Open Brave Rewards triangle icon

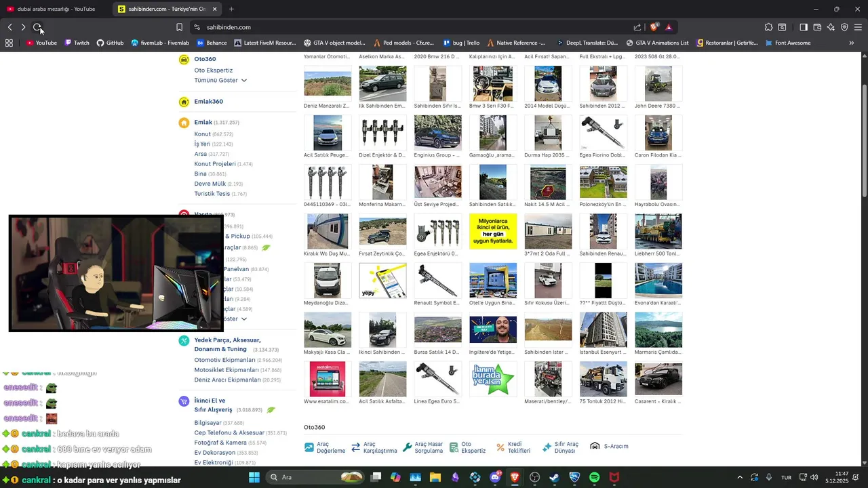coord(669,27)
